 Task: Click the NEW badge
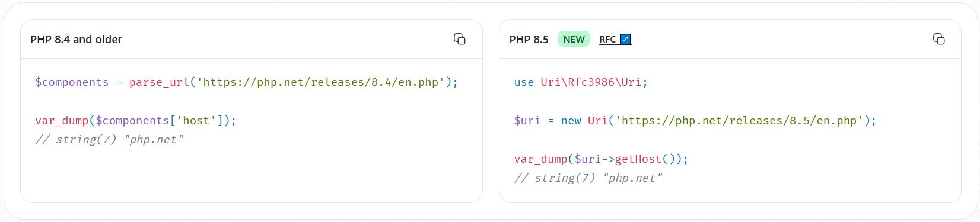(574, 40)
